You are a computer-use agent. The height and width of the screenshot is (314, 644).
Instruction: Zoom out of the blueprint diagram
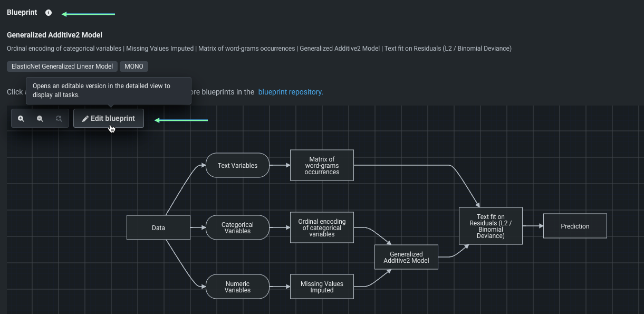pyautogui.click(x=40, y=119)
